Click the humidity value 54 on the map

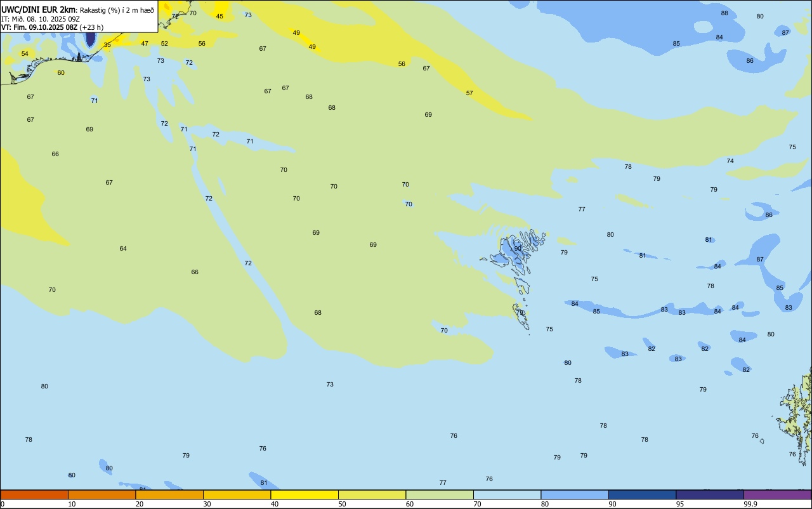coord(25,54)
